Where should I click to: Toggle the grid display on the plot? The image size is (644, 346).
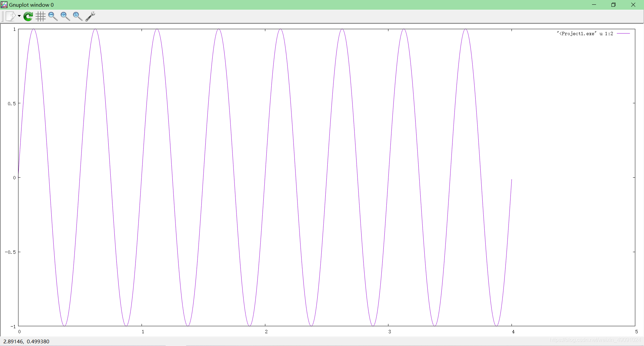41,16
